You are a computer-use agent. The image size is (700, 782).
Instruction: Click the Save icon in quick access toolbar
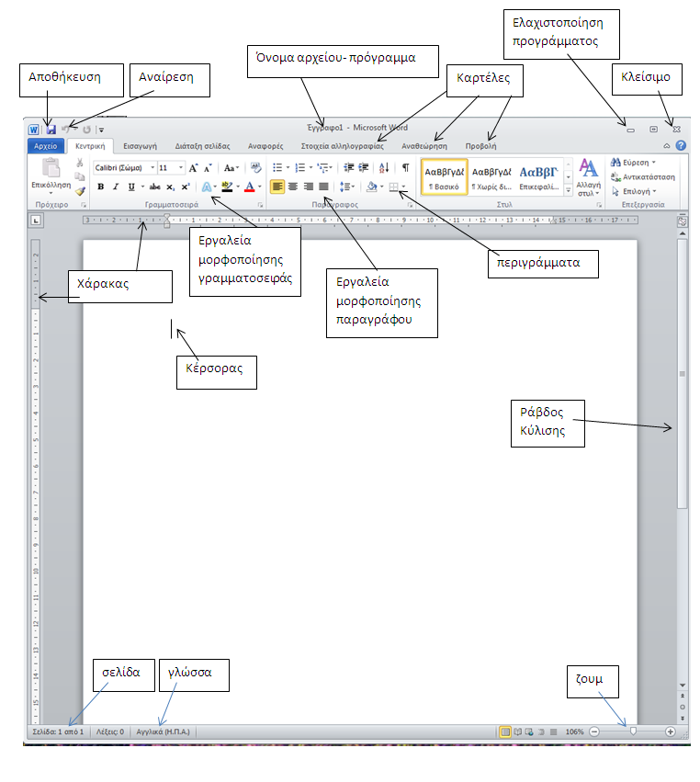(x=51, y=130)
